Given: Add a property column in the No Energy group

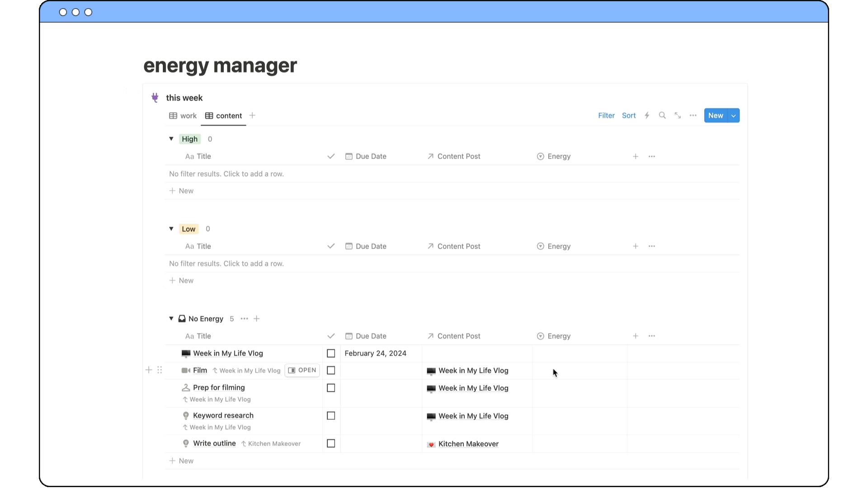Looking at the screenshot, I should point(636,336).
